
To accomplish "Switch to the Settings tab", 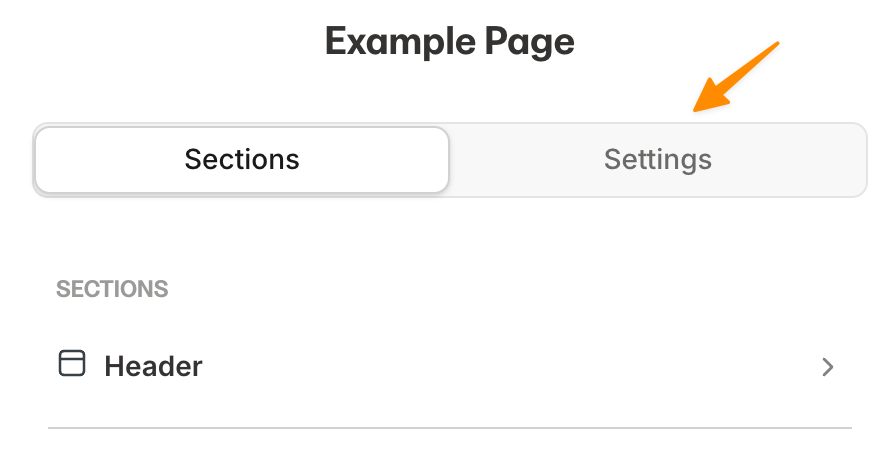I will 657,160.
